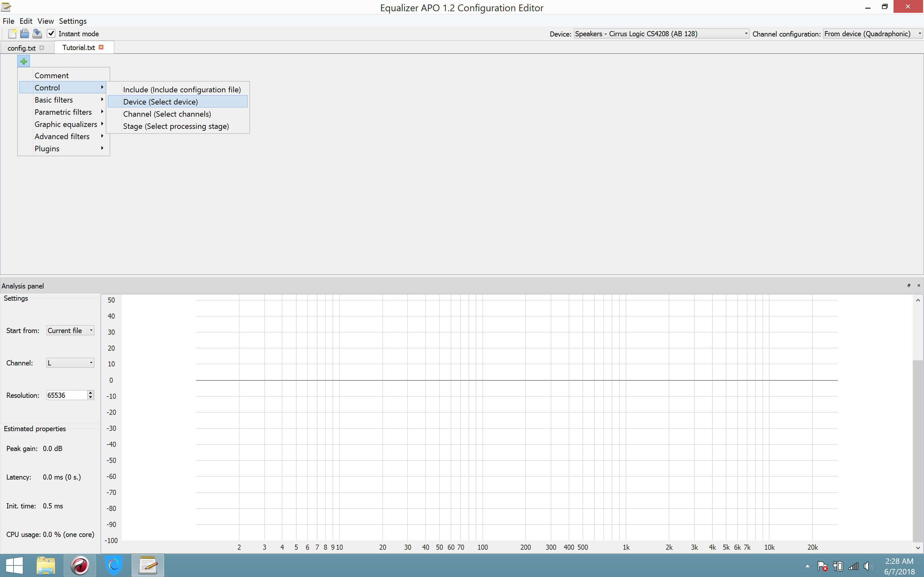Open File Explorer from the taskbar
The image size is (924, 577).
[x=46, y=565]
